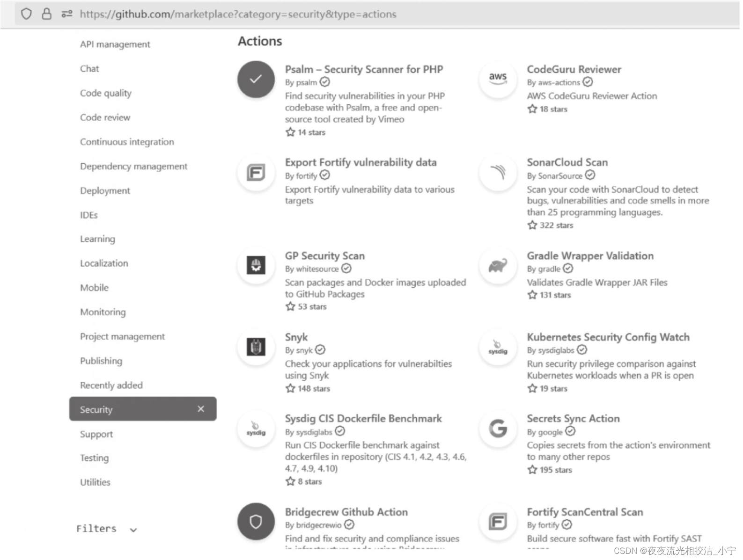This screenshot has width=743, height=560.
Task: Open Psalm – Security Scanner for PHP
Action: coord(364,69)
